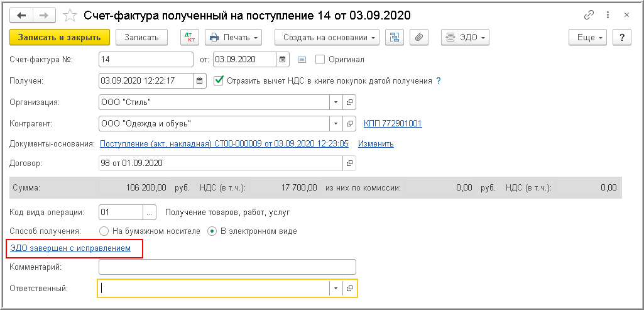Open the document structure icon
The image size is (644, 310).
coord(395,37)
